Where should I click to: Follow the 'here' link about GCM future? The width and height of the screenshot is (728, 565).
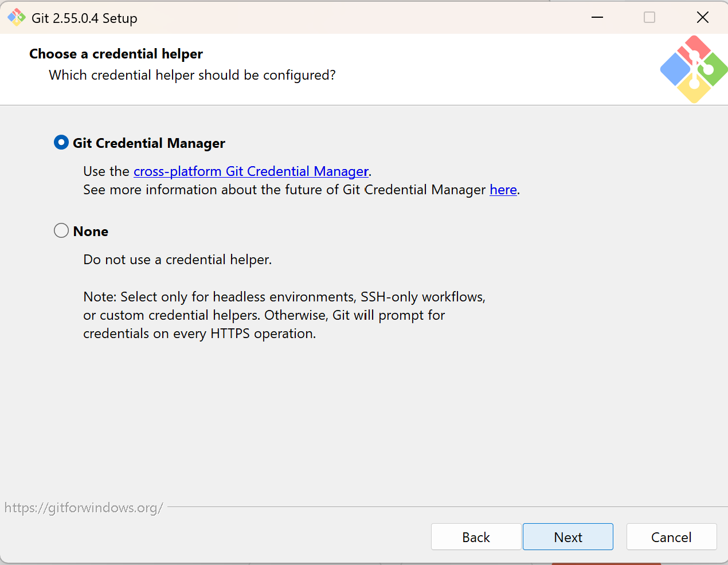tap(503, 190)
